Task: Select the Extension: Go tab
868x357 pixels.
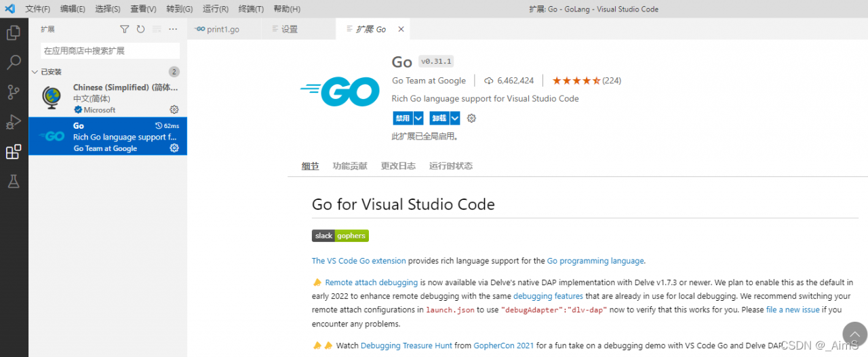Action: (372, 29)
